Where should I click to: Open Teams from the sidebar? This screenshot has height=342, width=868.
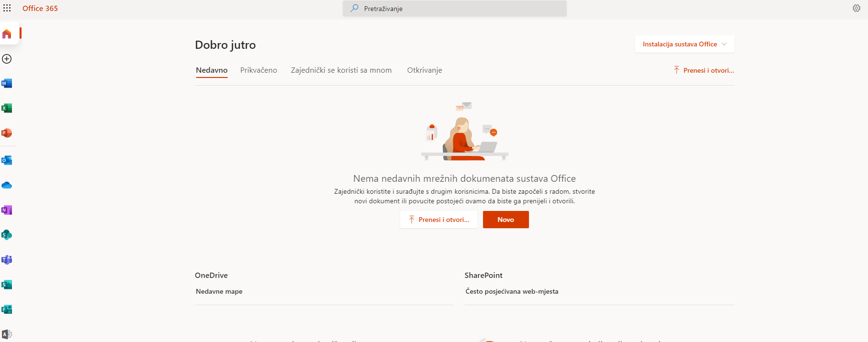point(7,260)
